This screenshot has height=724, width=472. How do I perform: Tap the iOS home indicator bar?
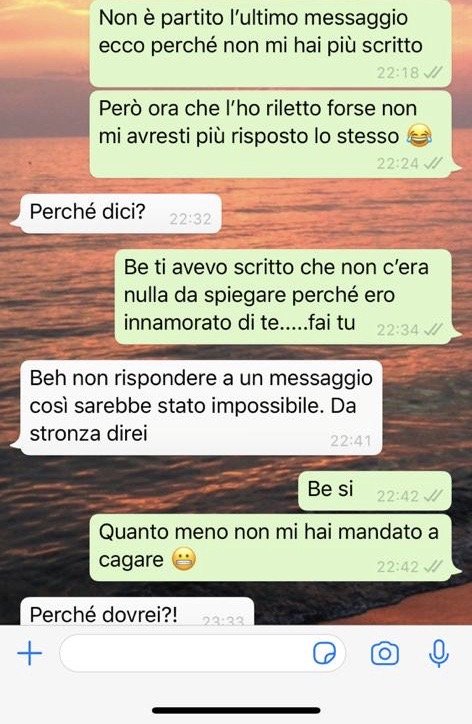(x=236, y=710)
